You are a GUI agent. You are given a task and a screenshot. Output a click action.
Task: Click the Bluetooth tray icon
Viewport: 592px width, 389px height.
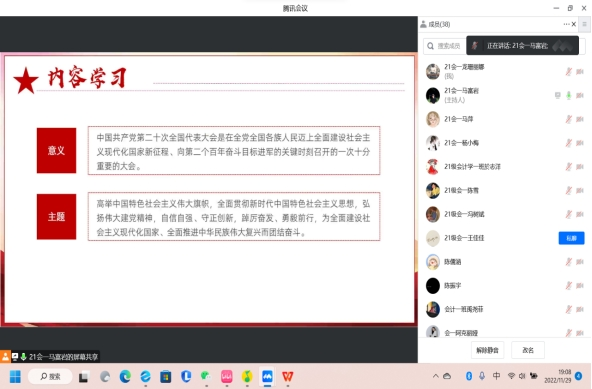469,376
